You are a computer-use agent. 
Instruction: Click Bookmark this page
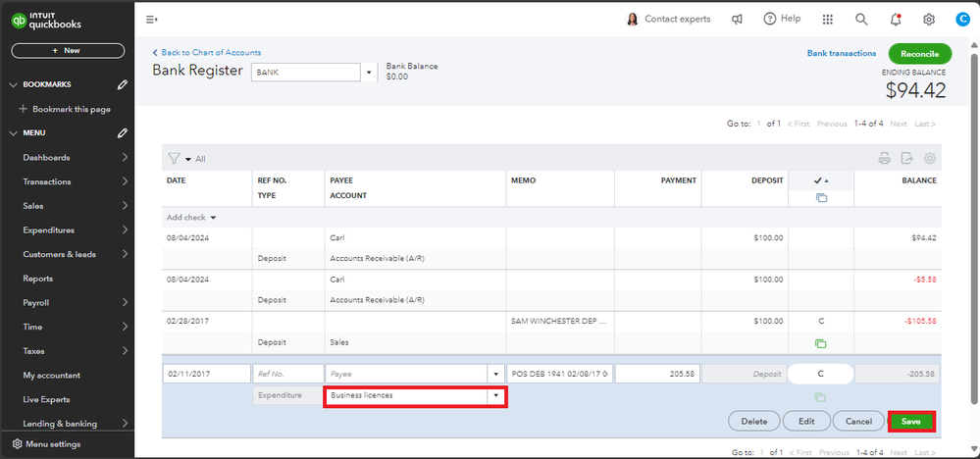coord(65,109)
